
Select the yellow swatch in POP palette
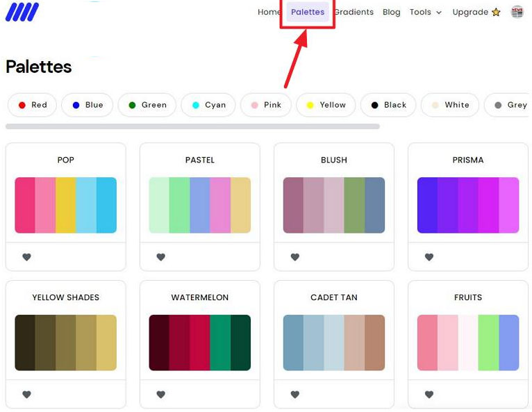coord(65,205)
